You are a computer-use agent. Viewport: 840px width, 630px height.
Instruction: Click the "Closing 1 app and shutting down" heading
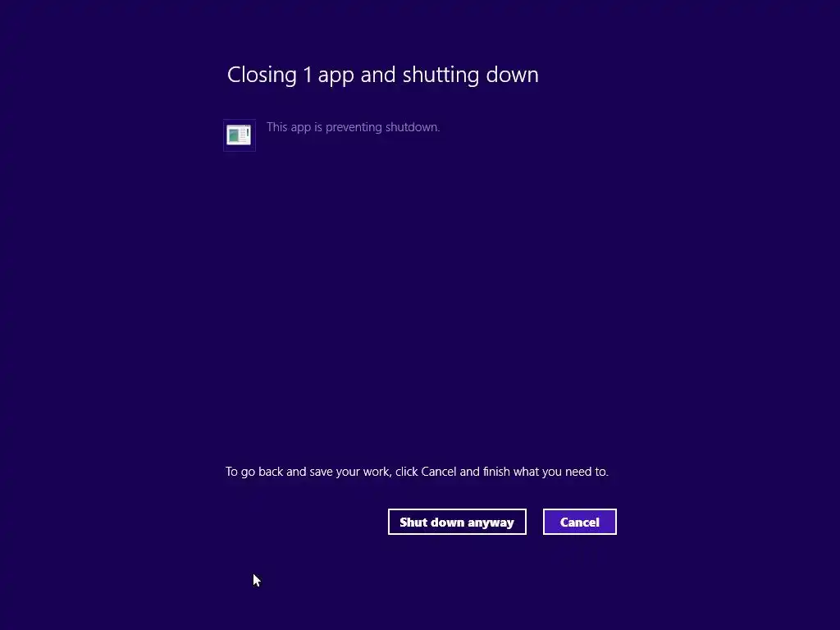coord(382,75)
